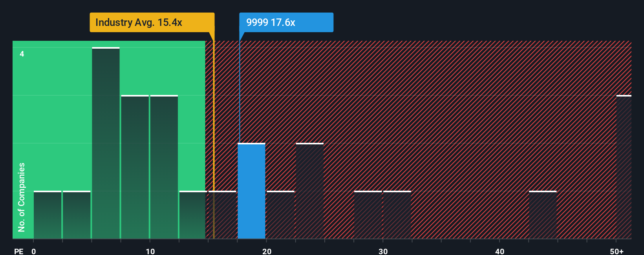Click the PE axis label

18,251
